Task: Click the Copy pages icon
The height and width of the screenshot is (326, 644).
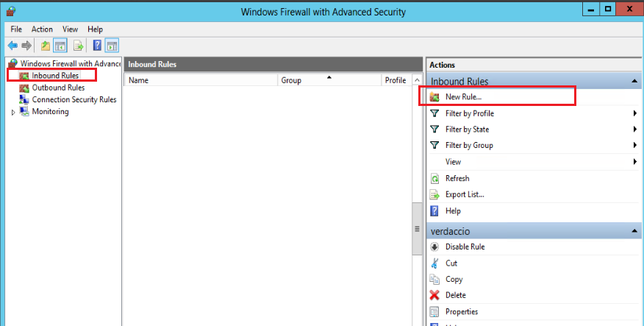Action: 434,279
